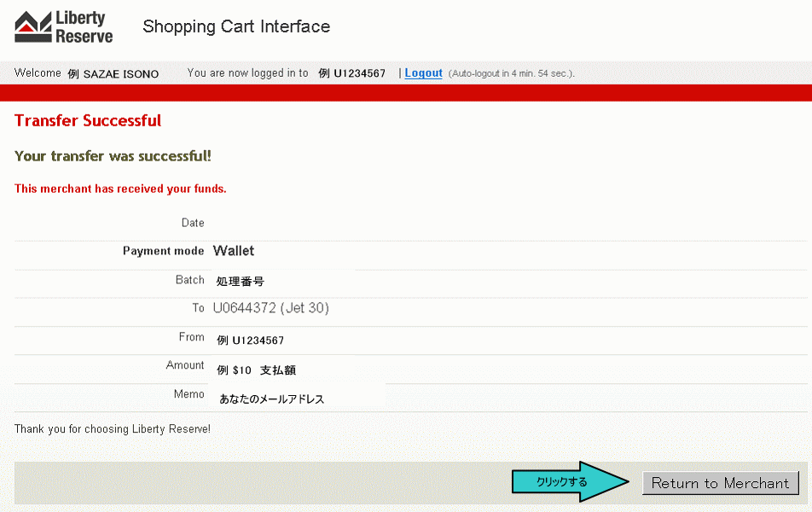
Task: Click the 'U0644372 (Jet 30)' recipient value
Action: pos(271,308)
